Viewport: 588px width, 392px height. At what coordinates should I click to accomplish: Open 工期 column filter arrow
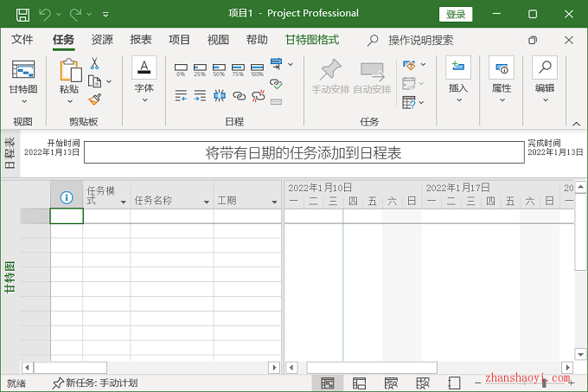click(x=274, y=202)
